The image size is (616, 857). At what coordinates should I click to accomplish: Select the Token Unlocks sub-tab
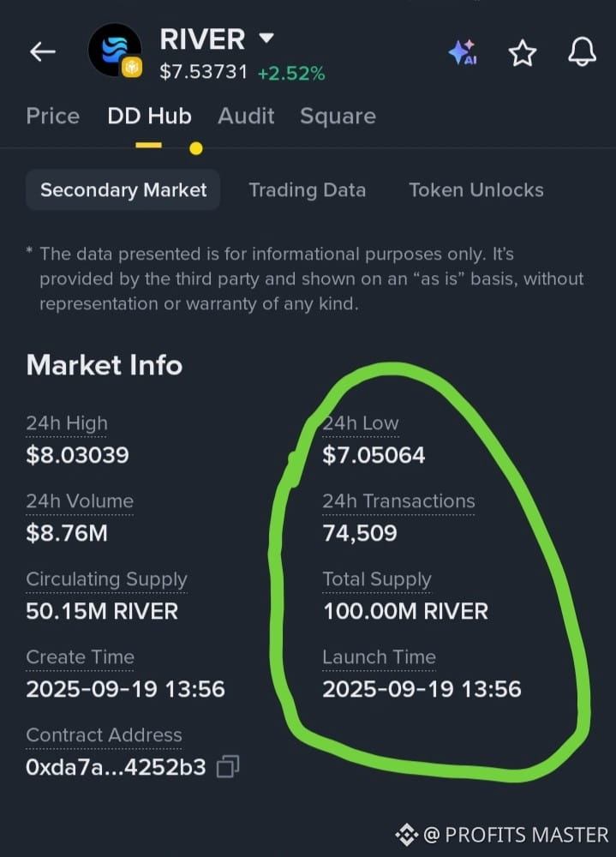click(x=476, y=189)
